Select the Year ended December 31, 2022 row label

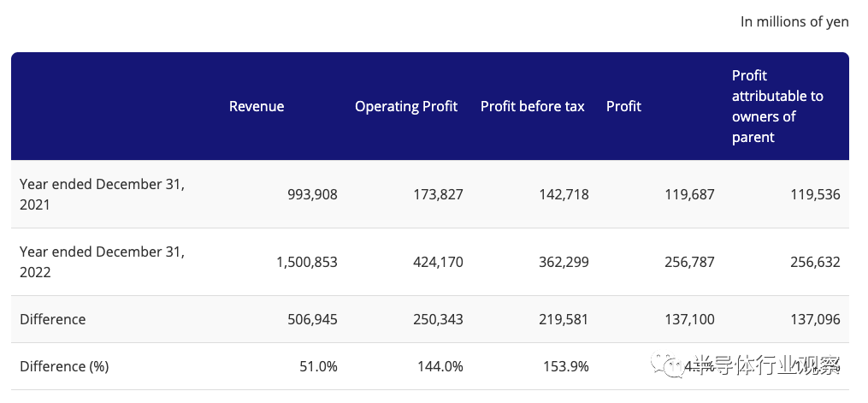(103, 262)
